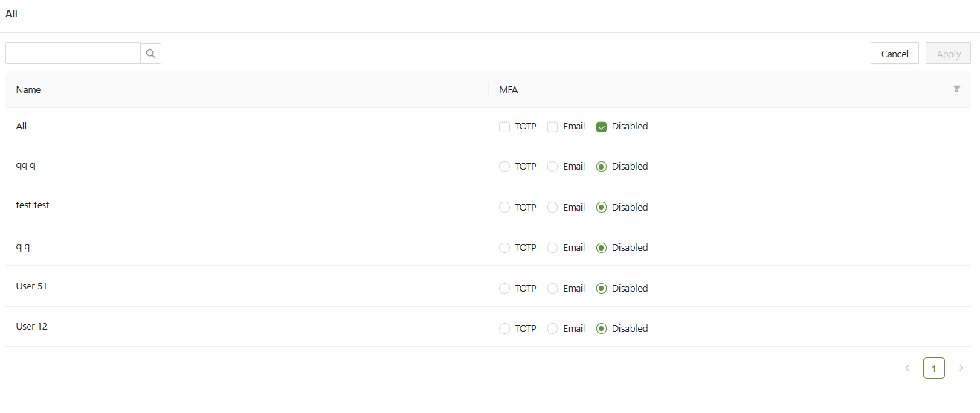The width and height of the screenshot is (980, 413).
Task: Click page 1 in pagination
Action: click(x=934, y=368)
